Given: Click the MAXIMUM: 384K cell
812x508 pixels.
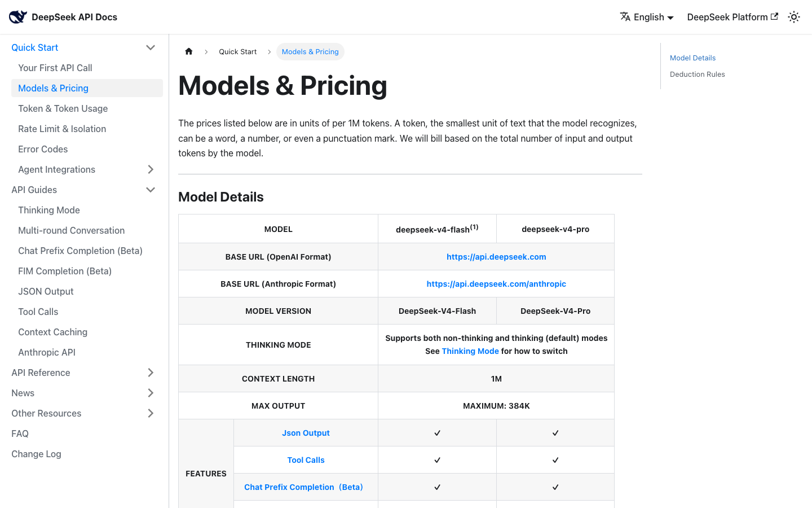Looking at the screenshot, I should tap(496, 406).
